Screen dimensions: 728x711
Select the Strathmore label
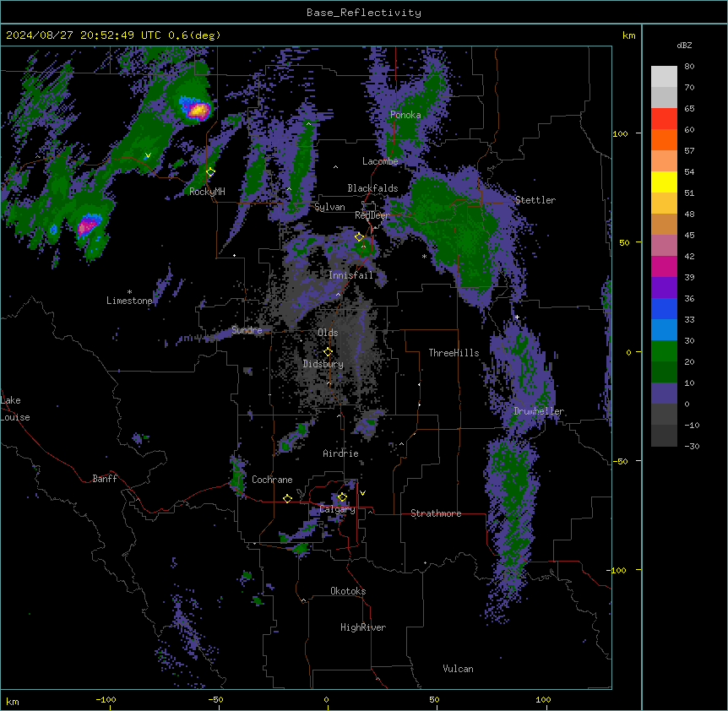436,513
